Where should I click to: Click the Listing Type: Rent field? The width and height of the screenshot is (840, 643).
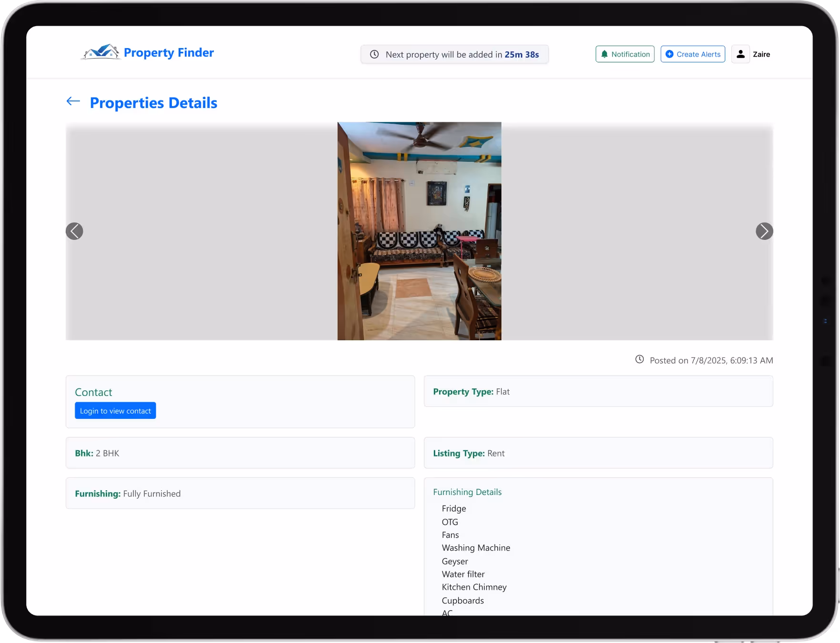point(598,453)
